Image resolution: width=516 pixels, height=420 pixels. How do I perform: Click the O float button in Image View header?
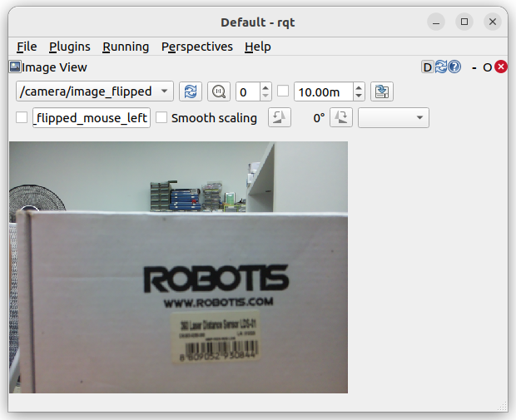click(487, 67)
